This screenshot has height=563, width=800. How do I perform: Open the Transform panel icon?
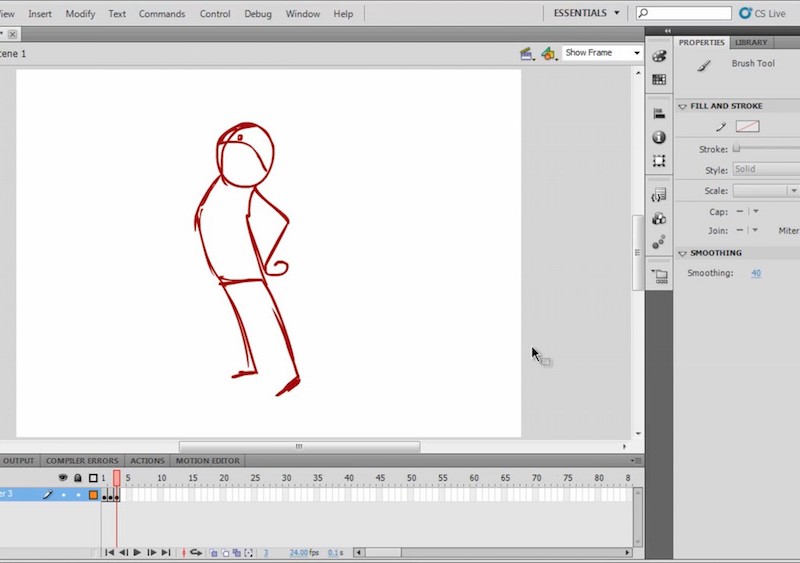[659, 160]
